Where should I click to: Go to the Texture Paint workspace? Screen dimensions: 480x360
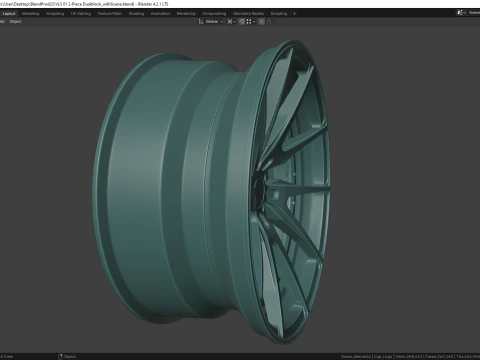tap(110, 14)
